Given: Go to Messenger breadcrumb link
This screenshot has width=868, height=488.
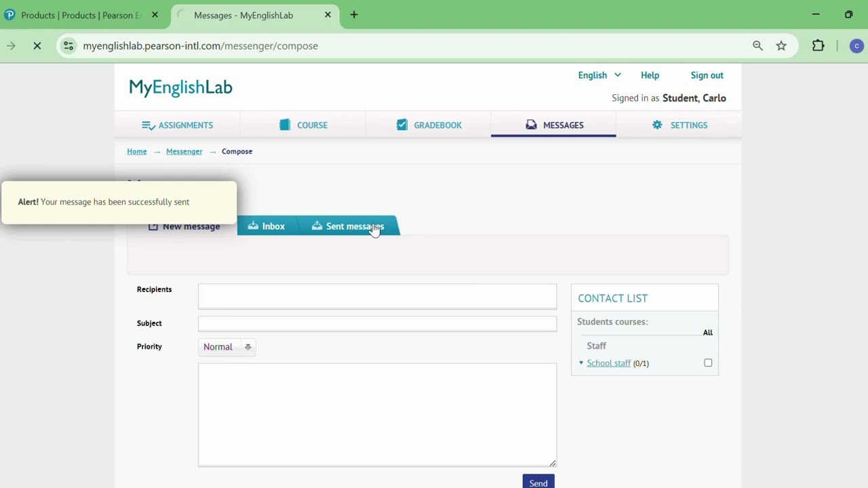Looking at the screenshot, I should coord(184,151).
